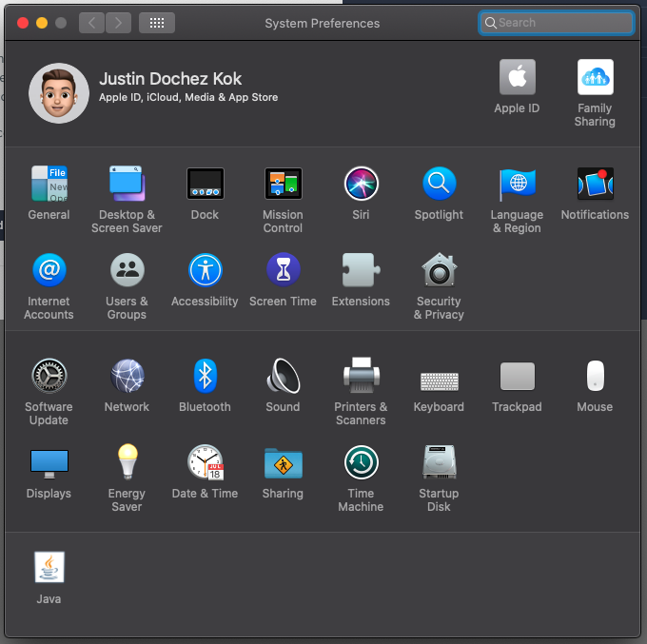This screenshot has height=644, width=647.
Task: Click the forward navigation arrow
Action: pyautogui.click(x=118, y=23)
